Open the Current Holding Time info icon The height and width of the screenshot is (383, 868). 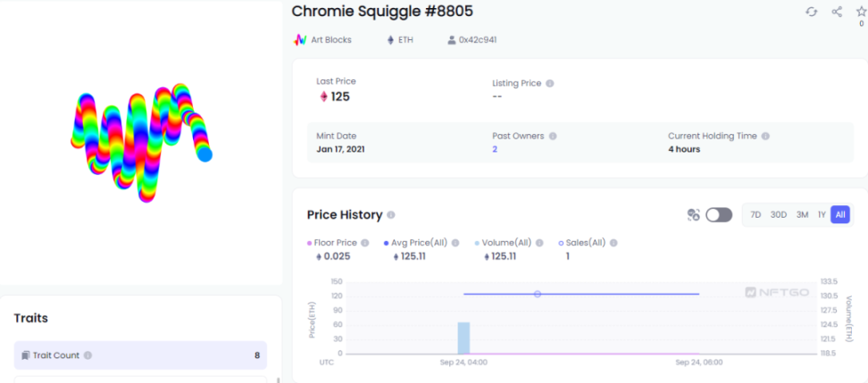[765, 136]
